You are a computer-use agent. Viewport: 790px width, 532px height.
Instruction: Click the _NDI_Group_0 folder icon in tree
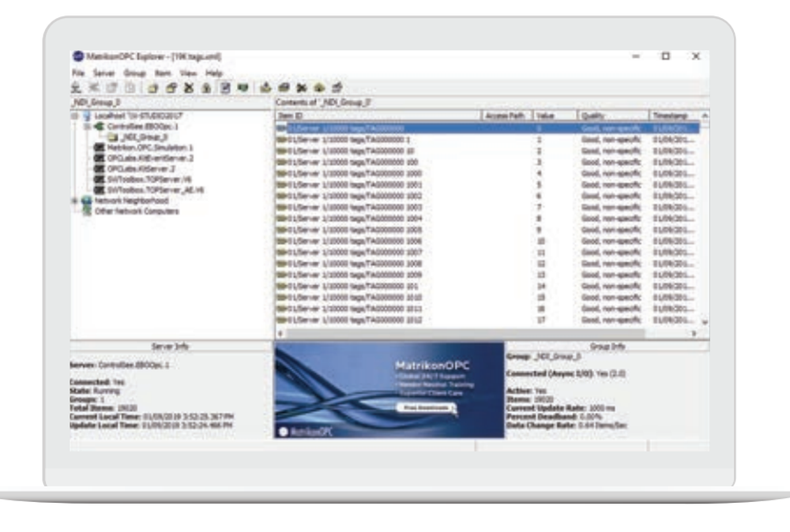coord(113,137)
